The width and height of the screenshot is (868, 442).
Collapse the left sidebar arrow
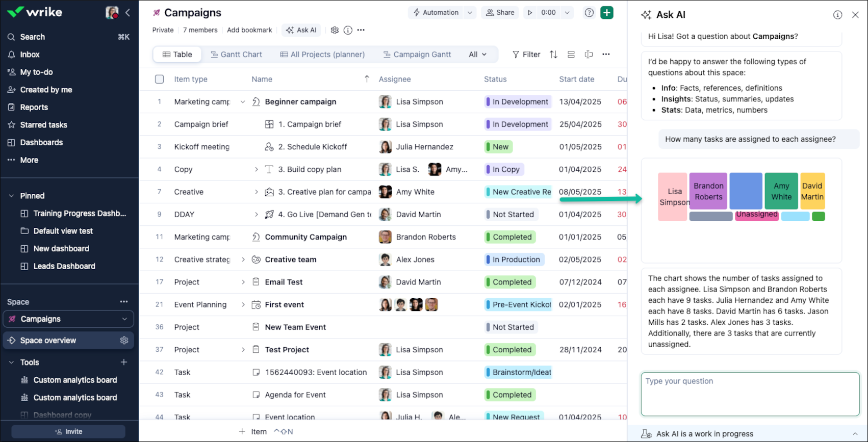127,13
